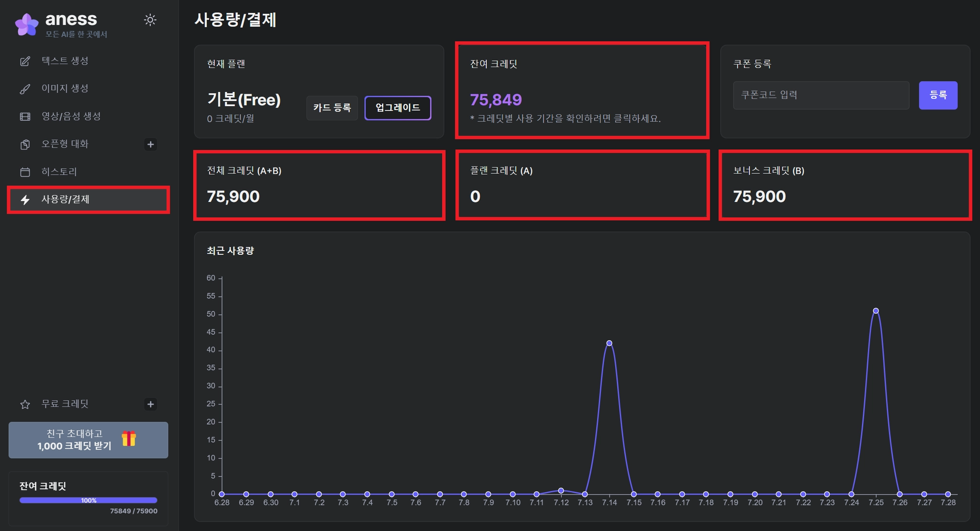This screenshot has width=980, height=531.
Task: Click the gift box icon
Action: (x=129, y=439)
